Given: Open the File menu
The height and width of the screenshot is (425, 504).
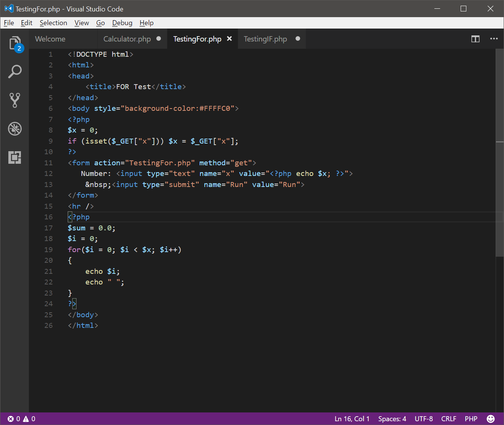Looking at the screenshot, I should 9,23.
